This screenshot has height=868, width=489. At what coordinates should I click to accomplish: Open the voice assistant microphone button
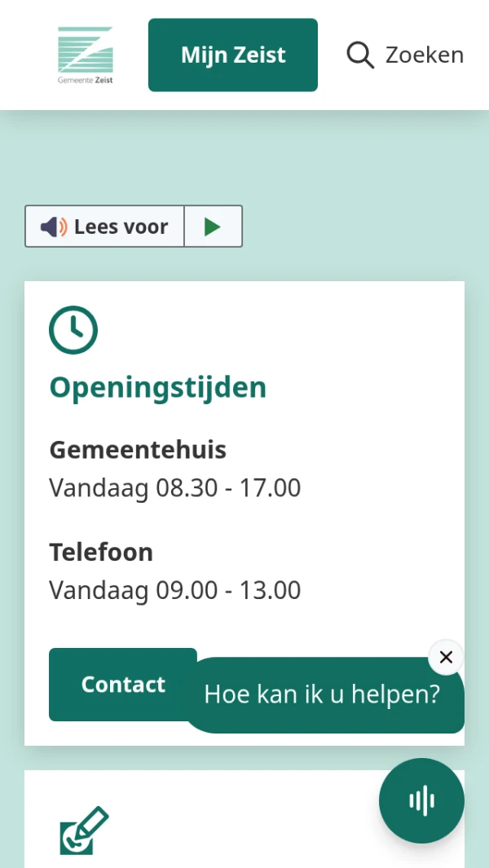tap(421, 800)
